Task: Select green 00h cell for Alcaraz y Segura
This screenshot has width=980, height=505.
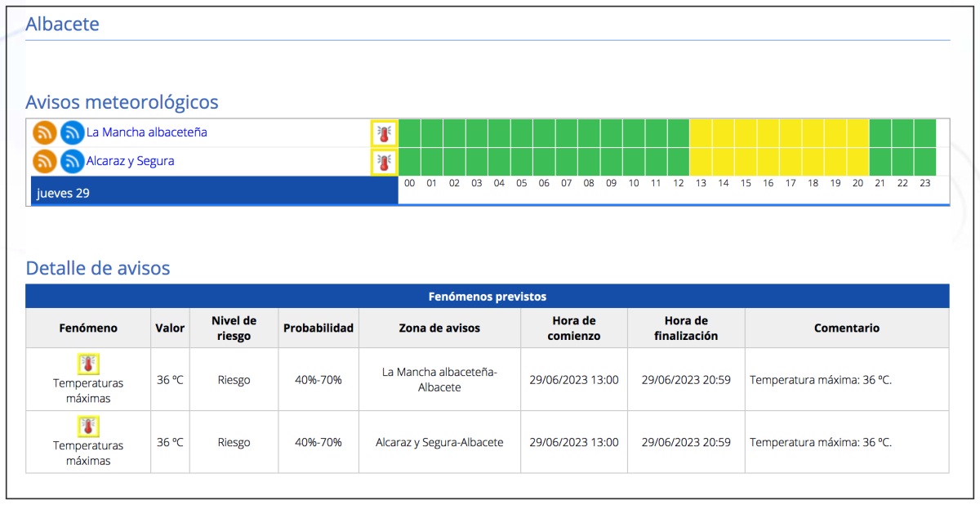Action: (x=409, y=160)
